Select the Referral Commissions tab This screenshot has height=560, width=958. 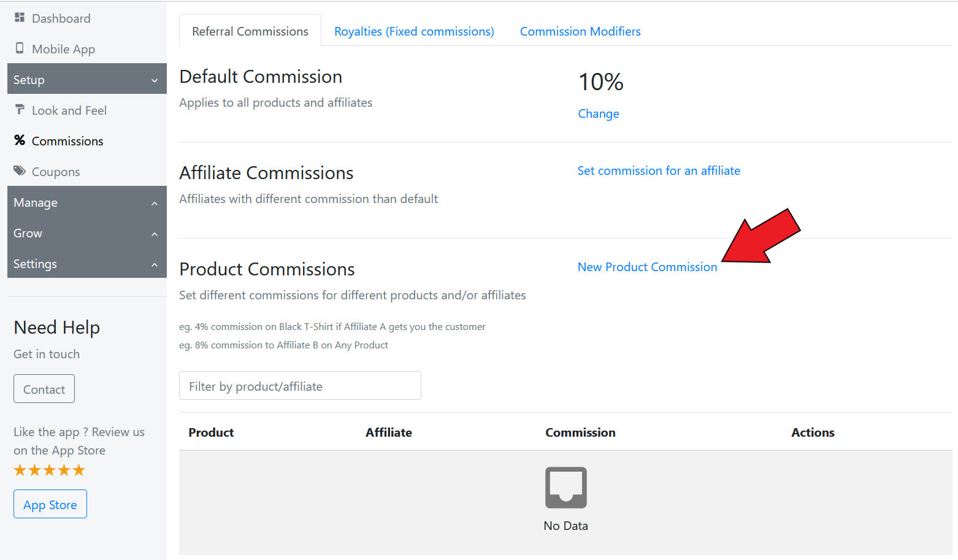[250, 31]
